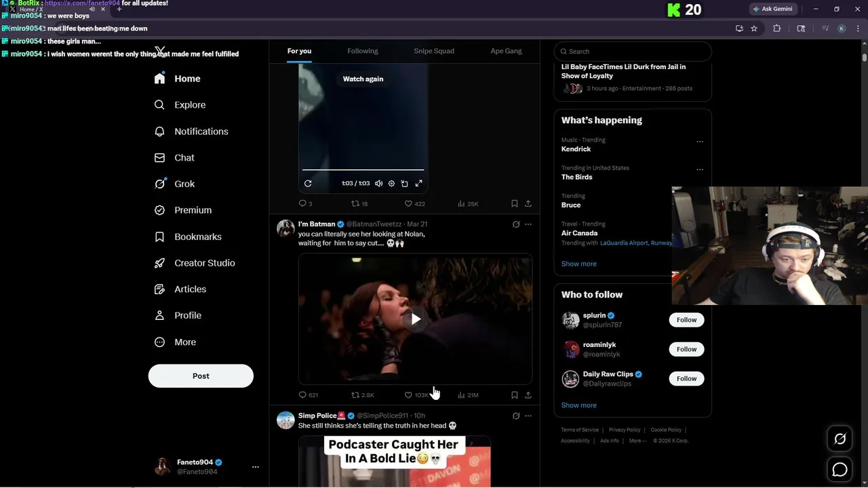Go to Premium in the sidebar
Screen dimensions: 868x488
click(183, 210)
